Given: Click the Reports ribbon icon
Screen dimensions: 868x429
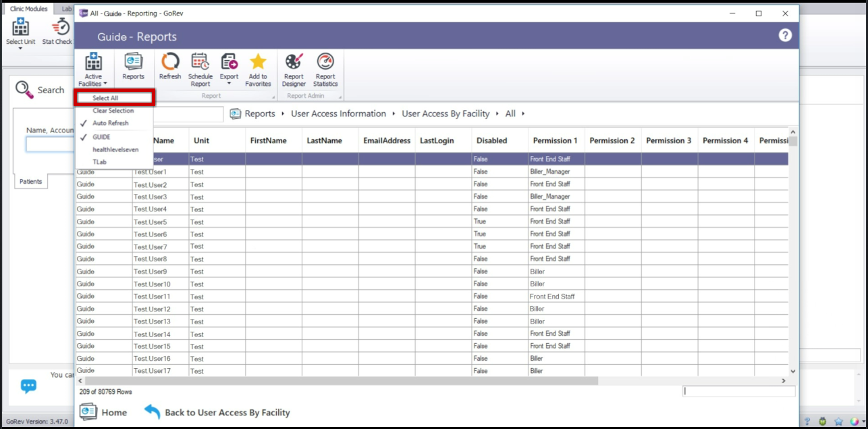Looking at the screenshot, I should click(133, 67).
